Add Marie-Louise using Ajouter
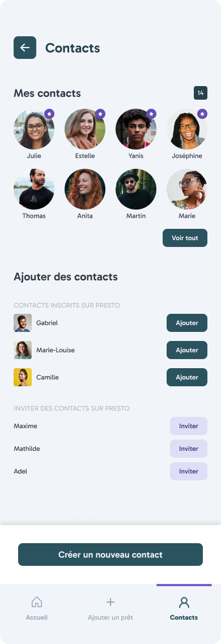 click(x=187, y=350)
